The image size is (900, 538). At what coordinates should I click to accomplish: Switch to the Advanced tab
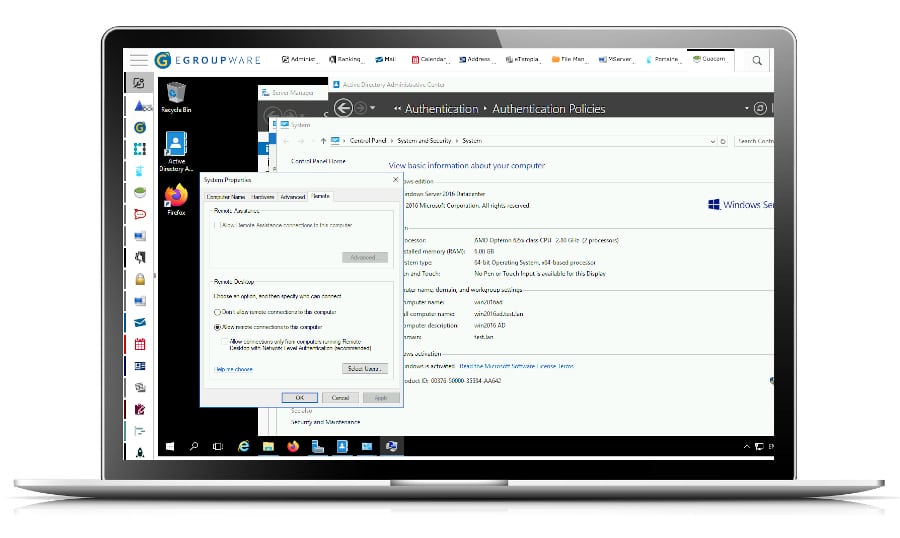[293, 197]
